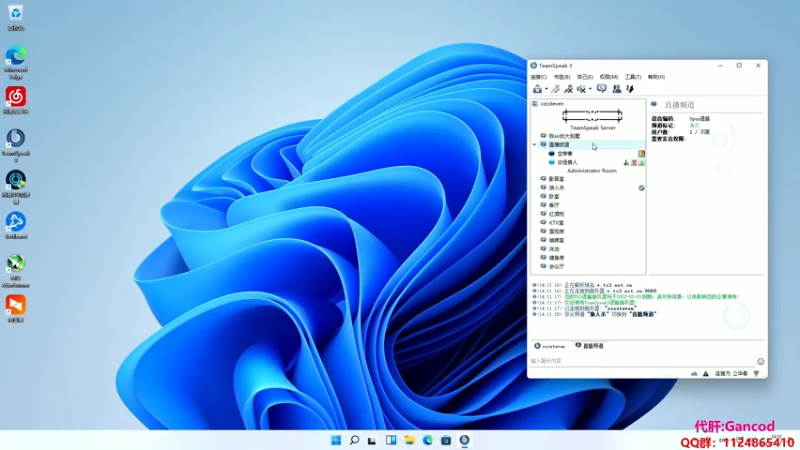The width and height of the screenshot is (800, 450).
Task: Click the colorful badge icon beside the first user
Action: click(x=641, y=154)
